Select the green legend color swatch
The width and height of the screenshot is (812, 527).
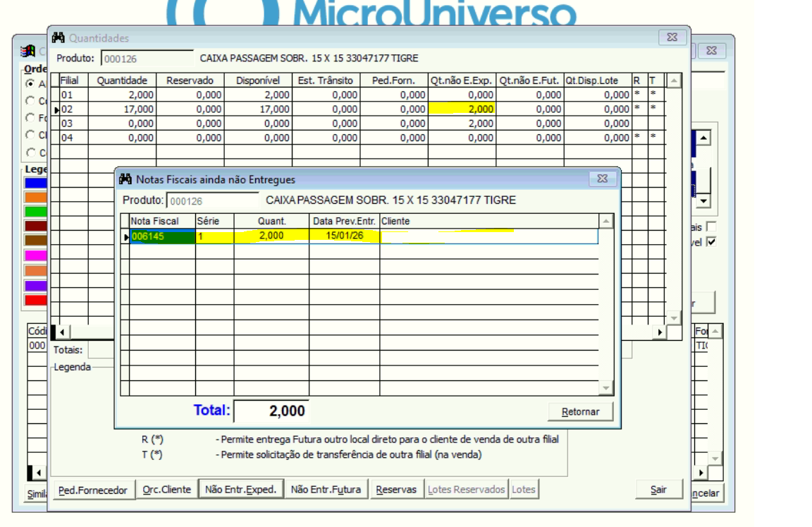[x=35, y=212]
